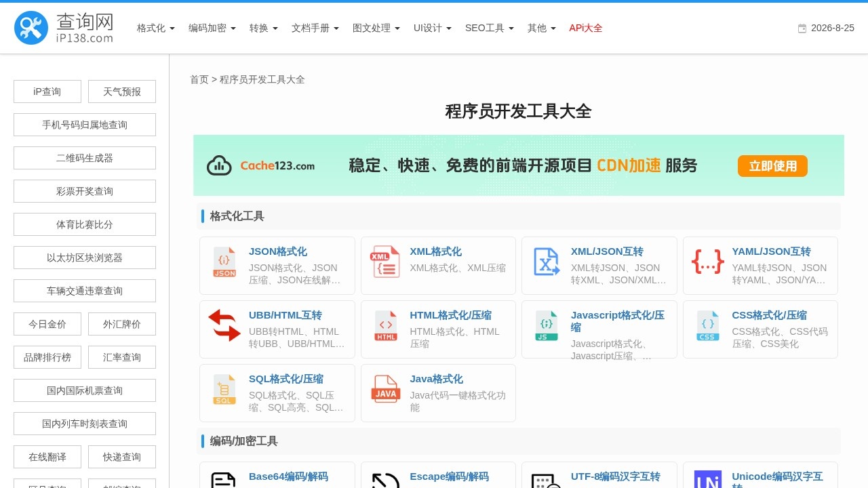Click the Unicode编码汉字互转 icon
The height and width of the screenshot is (488, 868).
(x=708, y=479)
